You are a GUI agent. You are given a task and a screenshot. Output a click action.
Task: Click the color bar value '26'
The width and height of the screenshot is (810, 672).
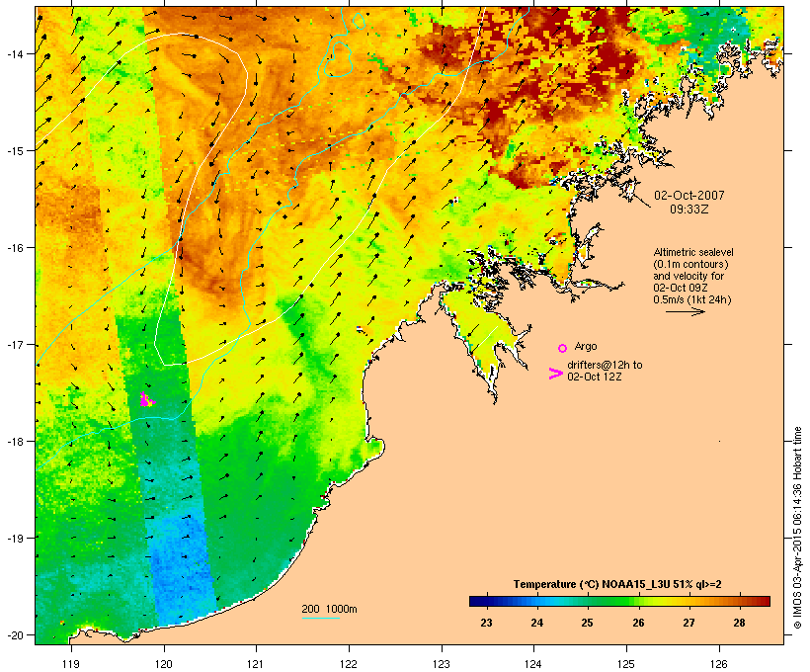pos(638,623)
